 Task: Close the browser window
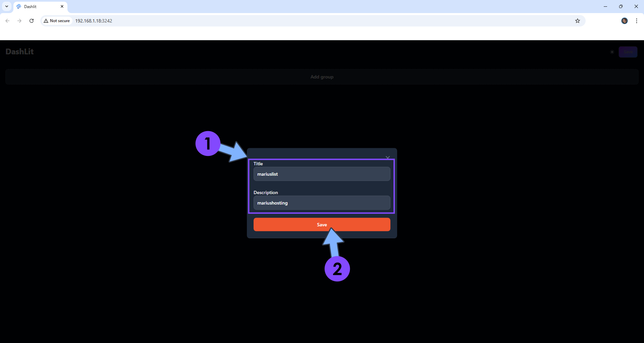tap(636, 6)
